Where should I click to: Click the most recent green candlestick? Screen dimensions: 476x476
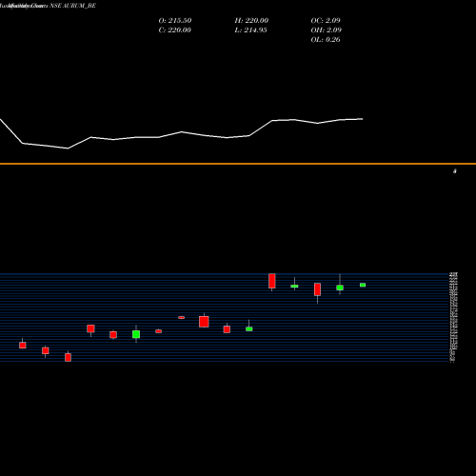click(363, 285)
